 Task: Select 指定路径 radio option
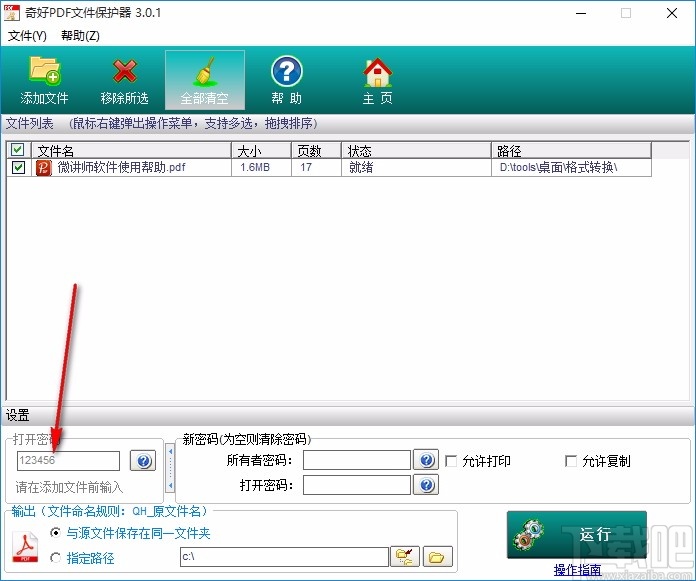[x=55, y=557]
